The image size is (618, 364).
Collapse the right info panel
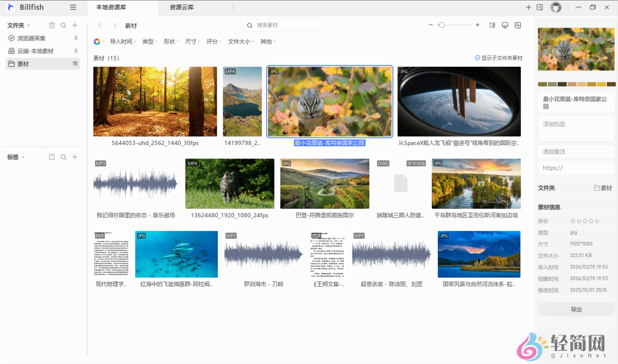point(539,7)
